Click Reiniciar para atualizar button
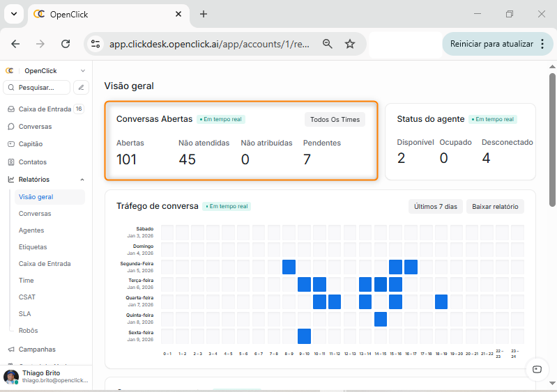 pyautogui.click(x=491, y=44)
